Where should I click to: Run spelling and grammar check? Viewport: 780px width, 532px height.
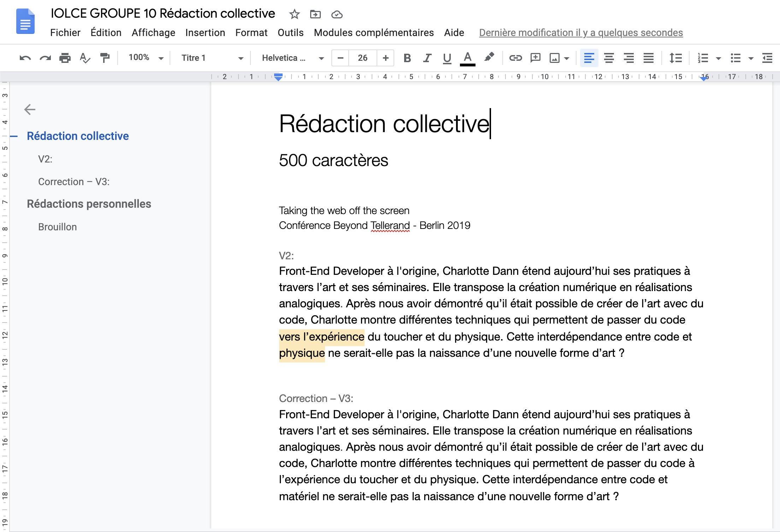click(x=85, y=58)
